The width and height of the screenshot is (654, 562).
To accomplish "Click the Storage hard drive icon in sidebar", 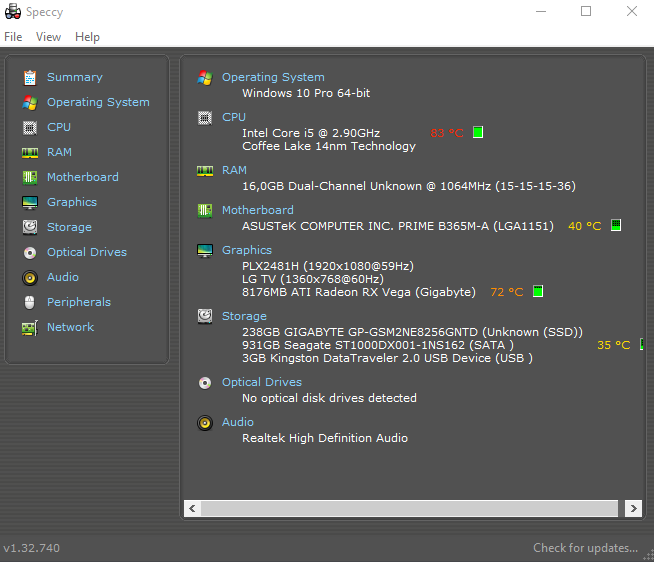I will pyautogui.click(x=30, y=227).
